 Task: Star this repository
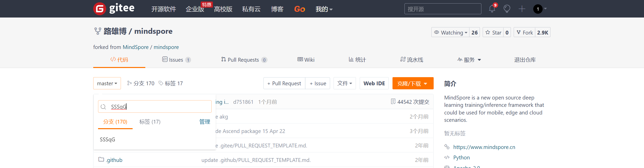tap(493, 32)
